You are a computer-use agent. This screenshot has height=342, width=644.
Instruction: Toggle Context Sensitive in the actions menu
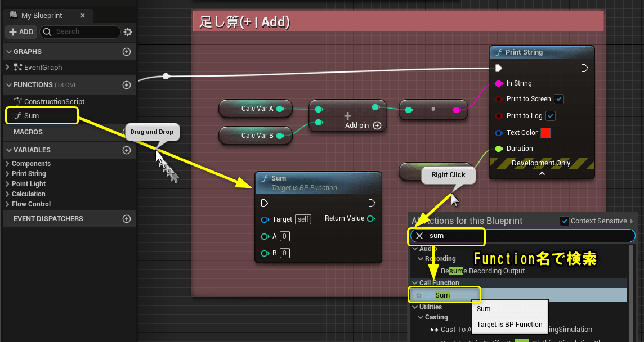click(x=565, y=221)
